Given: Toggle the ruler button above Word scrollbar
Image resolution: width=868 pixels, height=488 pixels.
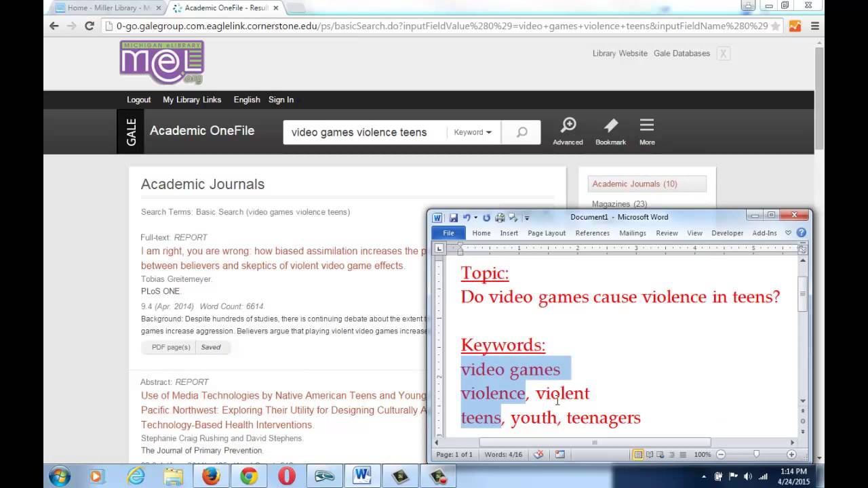Looking at the screenshot, I should [802, 249].
